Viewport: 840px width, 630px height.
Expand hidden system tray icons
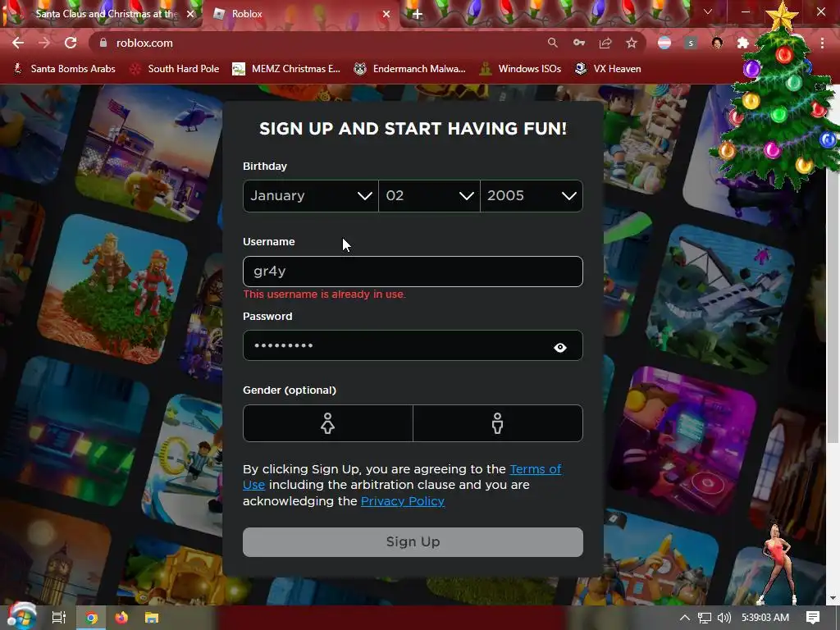pyautogui.click(x=685, y=618)
